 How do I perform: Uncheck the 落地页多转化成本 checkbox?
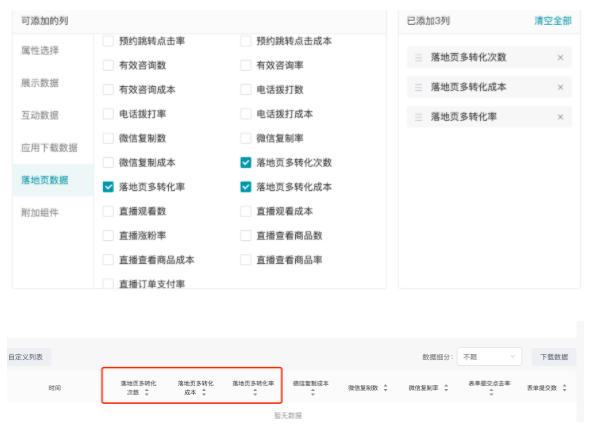click(x=246, y=187)
